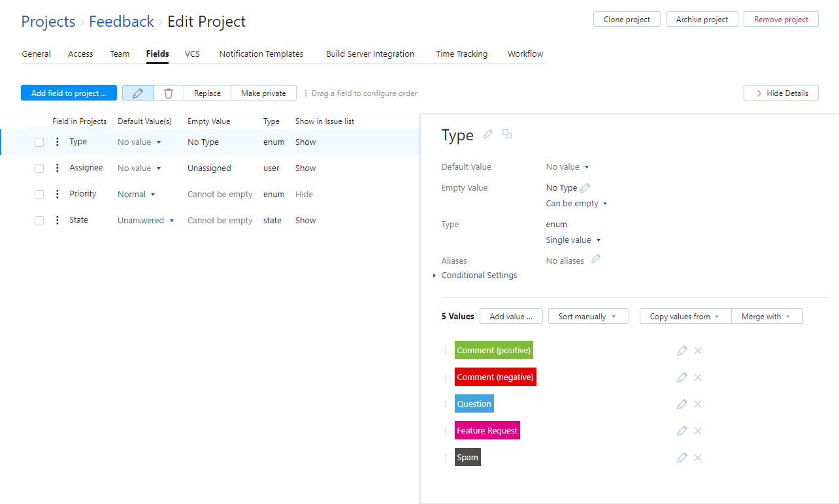Click the green Comment (positive) color tag
The width and height of the screenshot is (839, 504).
point(493,351)
